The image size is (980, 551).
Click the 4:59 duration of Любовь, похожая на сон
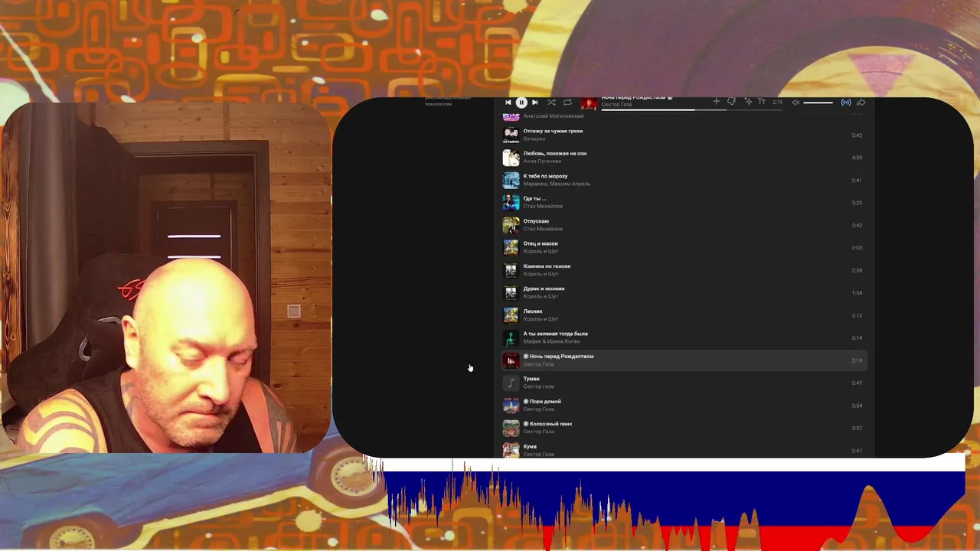click(x=857, y=158)
